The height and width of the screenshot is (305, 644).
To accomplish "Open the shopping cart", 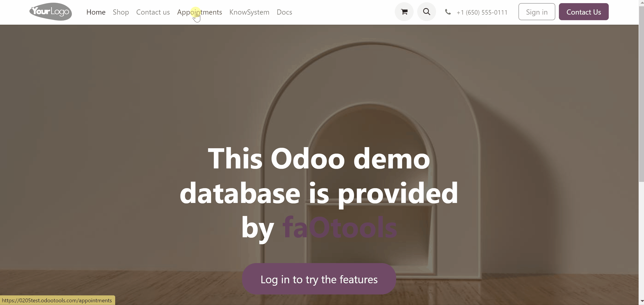I will (404, 12).
